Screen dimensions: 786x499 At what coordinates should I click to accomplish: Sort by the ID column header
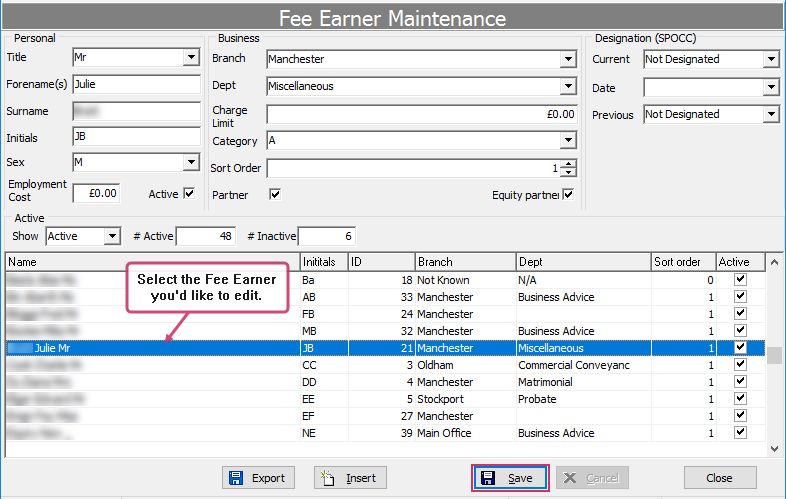point(382,262)
